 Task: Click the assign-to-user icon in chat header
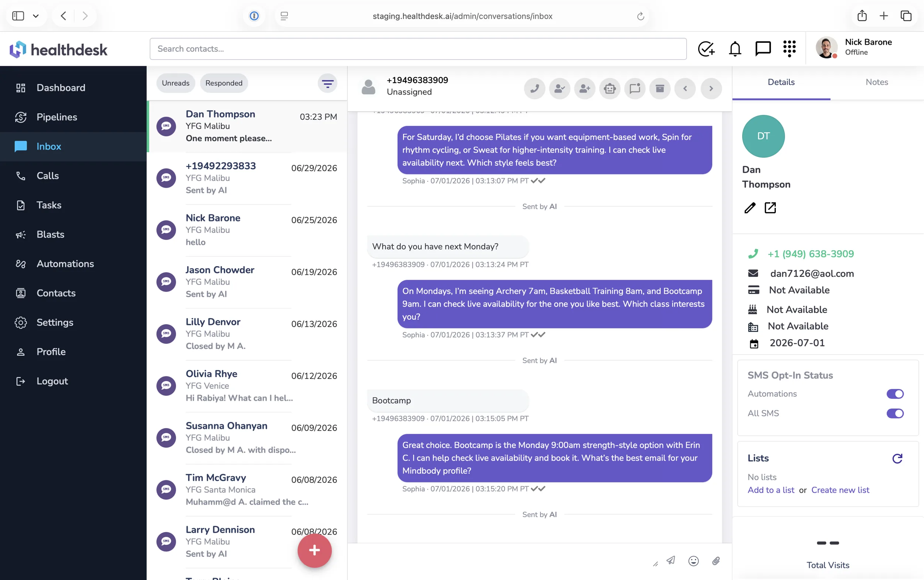[560, 89]
